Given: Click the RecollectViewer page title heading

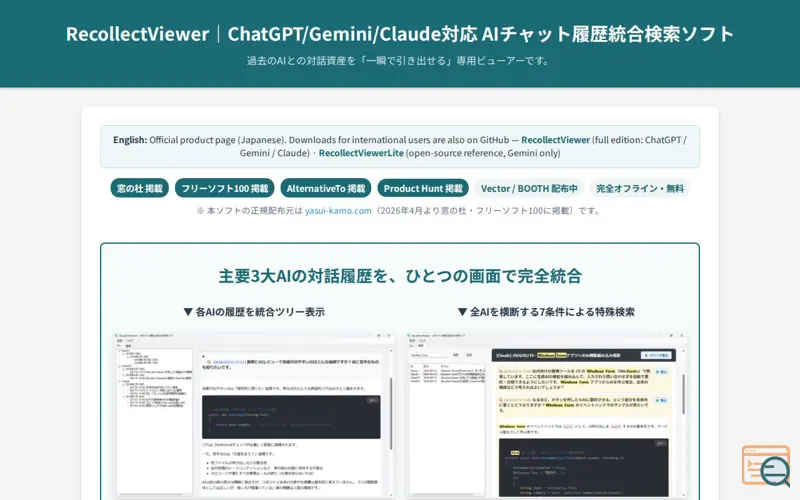Looking at the screenshot, I should [x=400, y=34].
